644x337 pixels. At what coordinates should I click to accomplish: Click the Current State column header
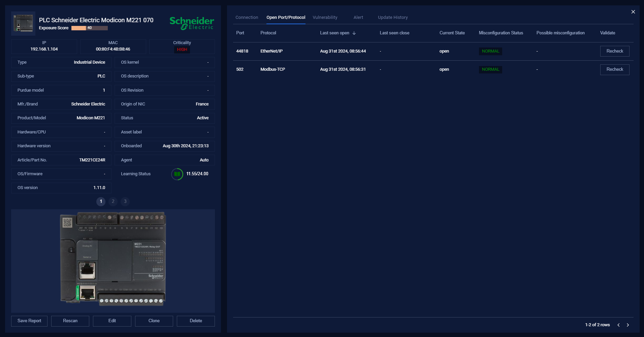pyautogui.click(x=452, y=33)
